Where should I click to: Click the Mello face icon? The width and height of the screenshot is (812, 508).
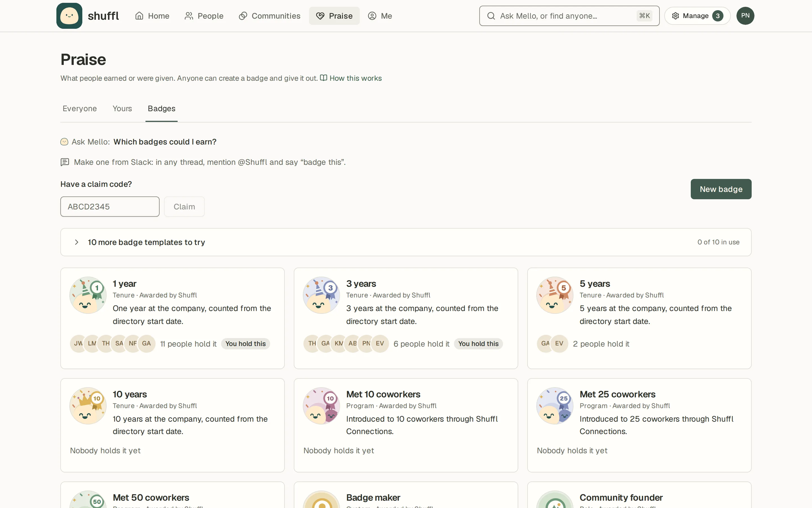click(64, 142)
